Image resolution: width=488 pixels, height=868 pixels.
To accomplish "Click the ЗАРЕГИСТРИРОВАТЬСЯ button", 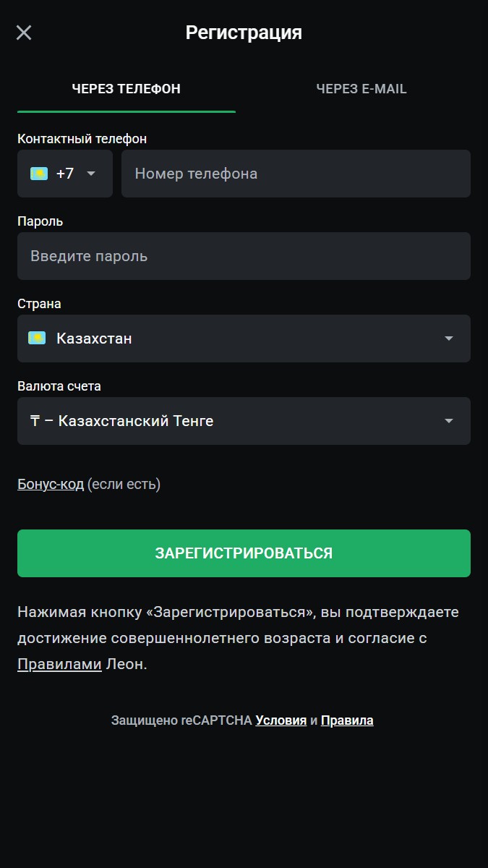I will (x=244, y=553).
